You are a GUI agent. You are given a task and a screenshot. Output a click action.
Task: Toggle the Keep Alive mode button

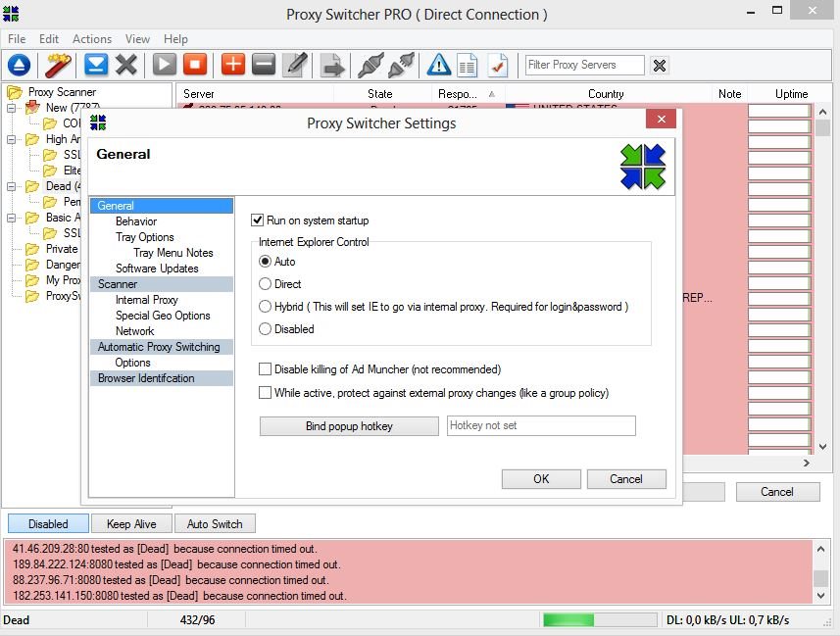[x=131, y=523]
